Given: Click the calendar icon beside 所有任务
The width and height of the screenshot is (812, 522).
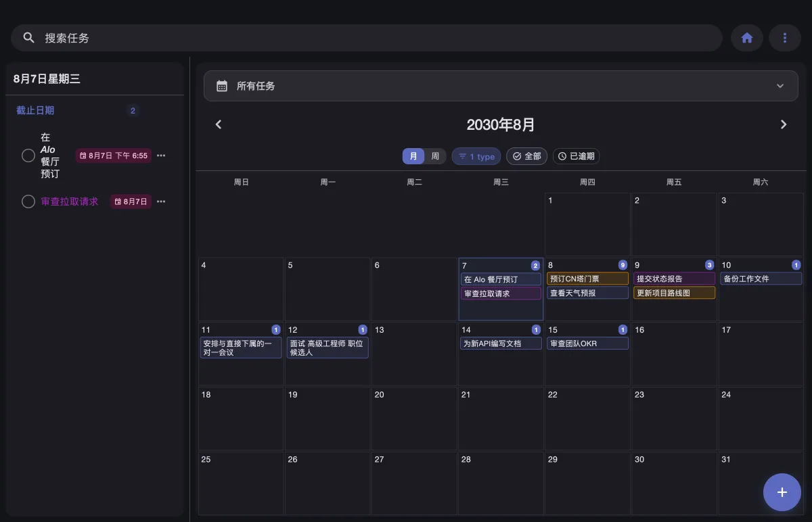Looking at the screenshot, I should 221,86.
